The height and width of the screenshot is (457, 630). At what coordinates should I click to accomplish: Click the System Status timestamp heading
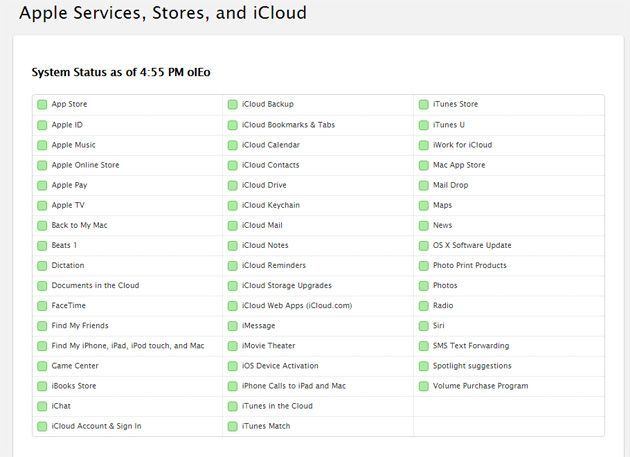(x=121, y=72)
